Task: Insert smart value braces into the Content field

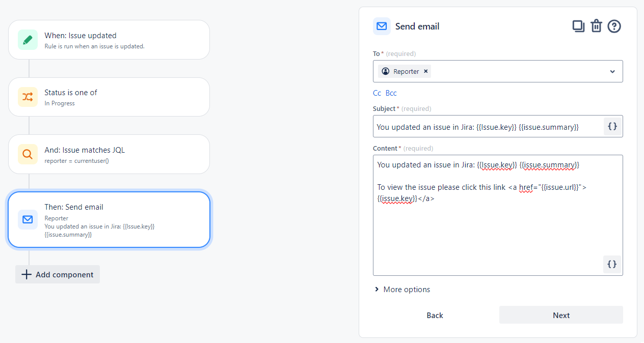Action: [612, 264]
